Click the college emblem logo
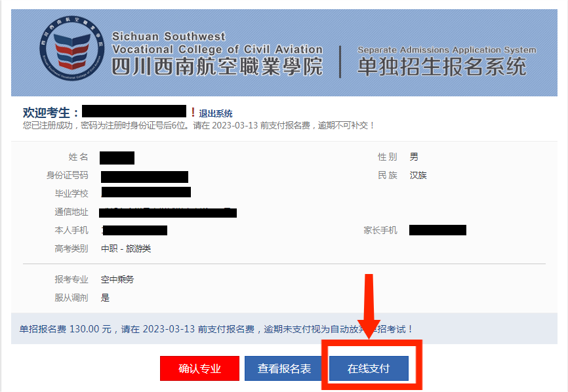The width and height of the screenshot is (568, 392). [71, 48]
